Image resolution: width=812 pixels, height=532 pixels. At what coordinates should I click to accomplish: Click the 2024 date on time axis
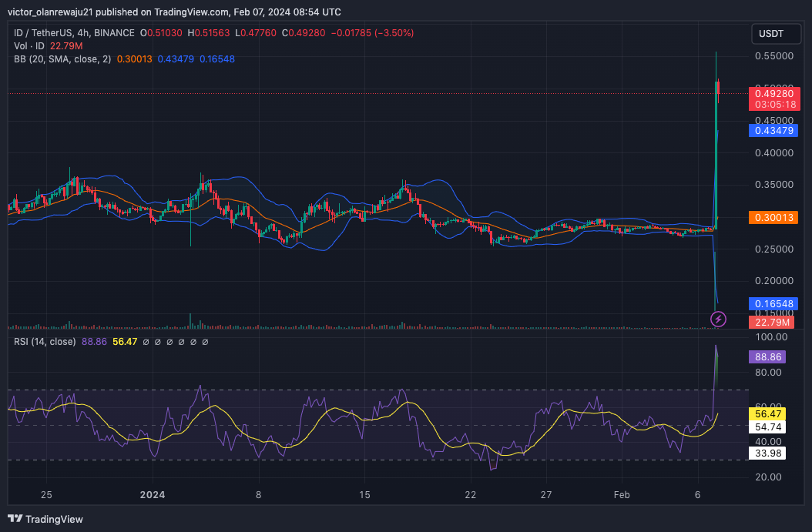coord(153,495)
